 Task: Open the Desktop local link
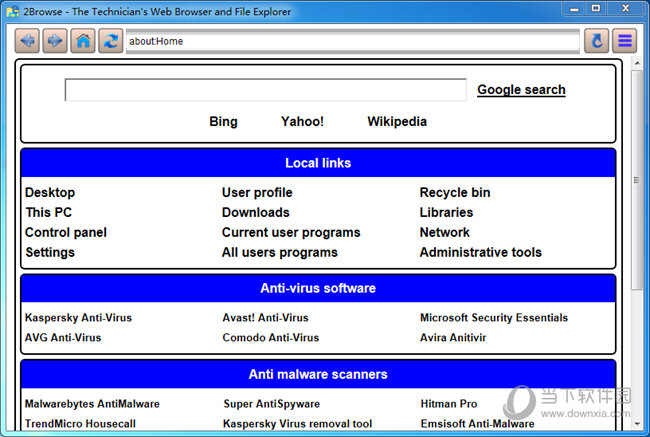[50, 192]
